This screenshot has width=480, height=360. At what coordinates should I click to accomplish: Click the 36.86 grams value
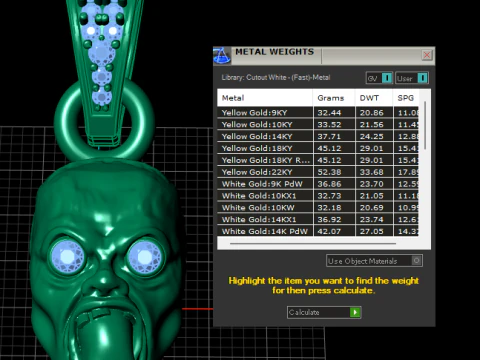point(329,184)
